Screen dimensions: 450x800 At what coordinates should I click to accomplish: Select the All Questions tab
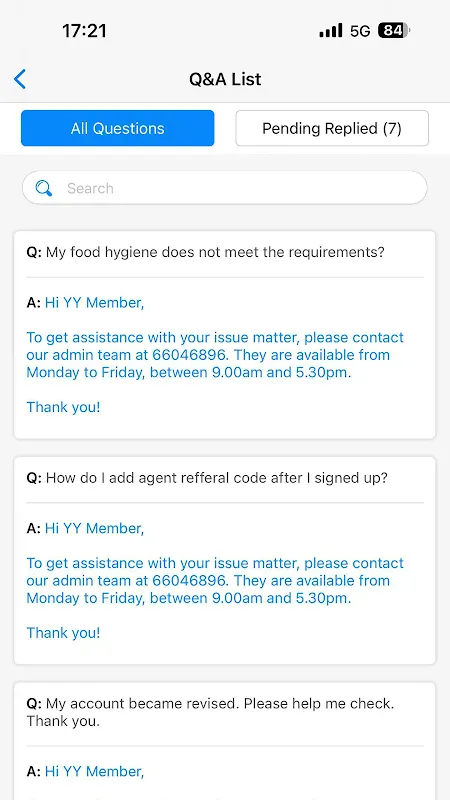(x=117, y=128)
